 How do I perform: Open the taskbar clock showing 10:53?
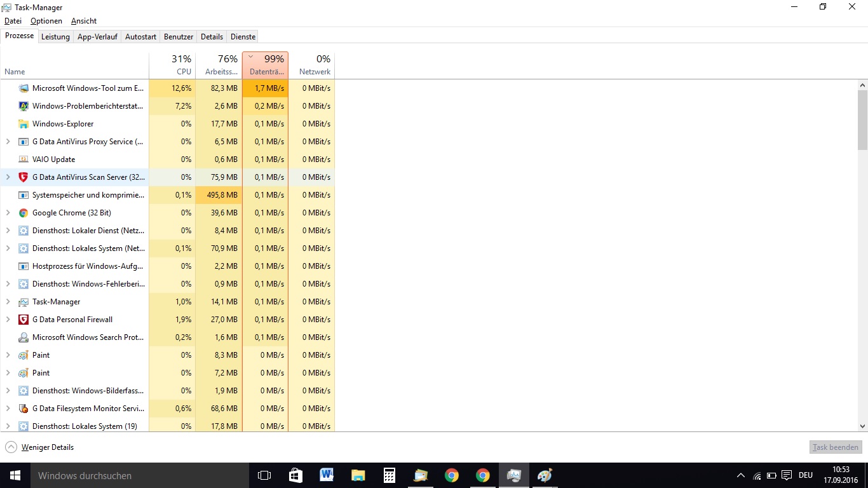[841, 475]
